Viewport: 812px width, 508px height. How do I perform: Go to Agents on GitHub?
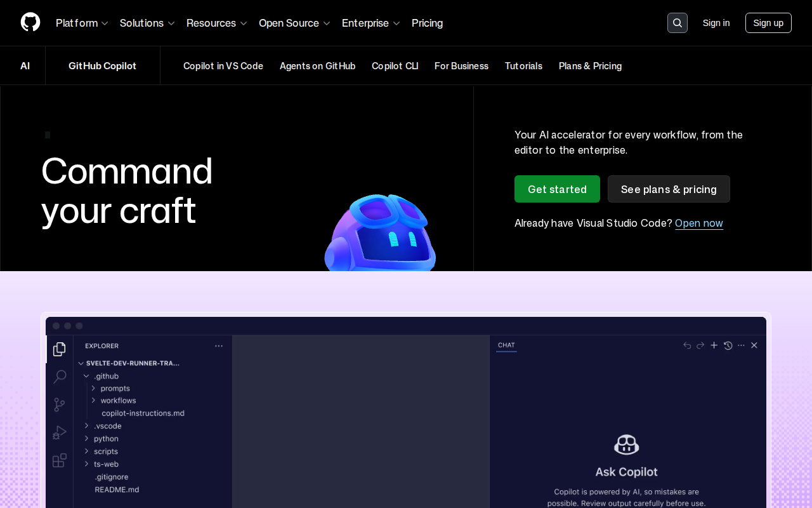(x=317, y=66)
